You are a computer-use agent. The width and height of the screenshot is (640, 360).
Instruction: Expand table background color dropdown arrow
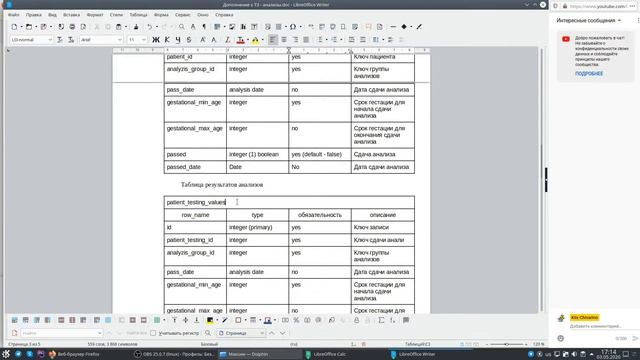click(x=216, y=320)
